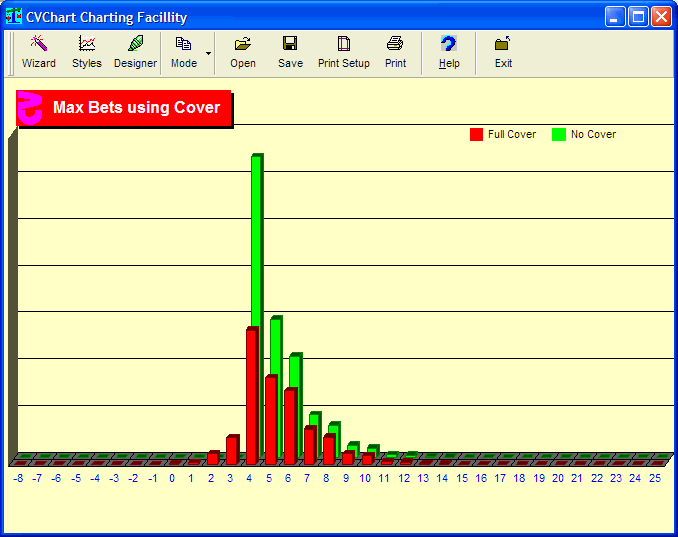Open a chart file
The height and width of the screenshot is (537, 678).
(x=243, y=52)
